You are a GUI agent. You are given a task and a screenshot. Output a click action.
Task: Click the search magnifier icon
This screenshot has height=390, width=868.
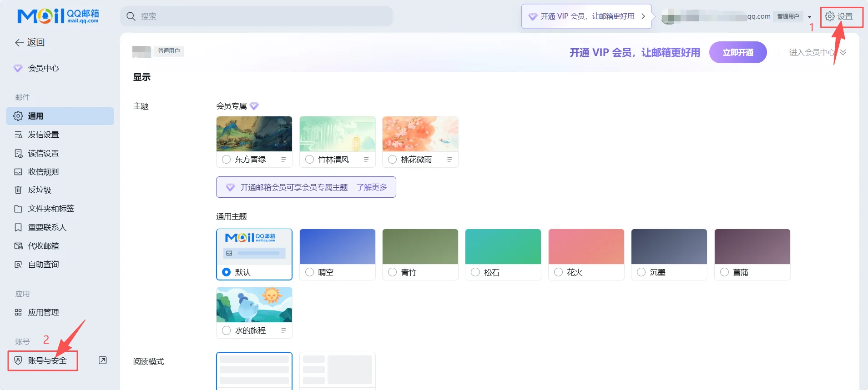(x=131, y=16)
